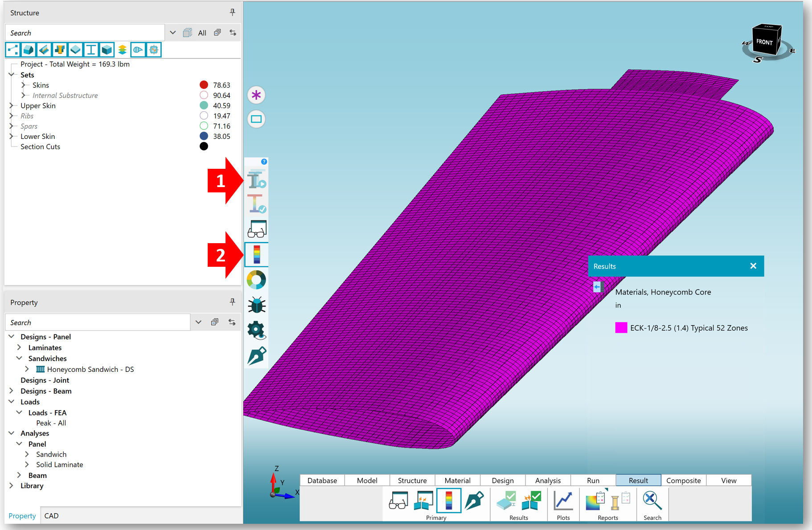The width and height of the screenshot is (812, 530).
Task: Toggle the flat panel filter icon
Action: tap(75, 49)
